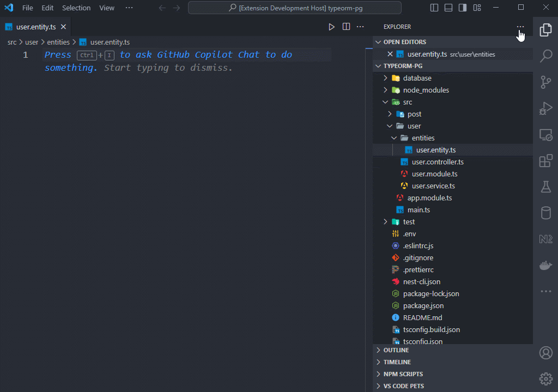This screenshot has width=558, height=392.
Task: Toggle the bottom panel layout
Action: (448, 8)
